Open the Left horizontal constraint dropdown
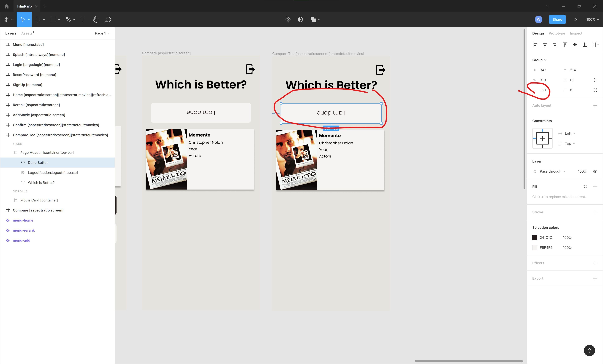The image size is (603, 364). [x=570, y=133]
